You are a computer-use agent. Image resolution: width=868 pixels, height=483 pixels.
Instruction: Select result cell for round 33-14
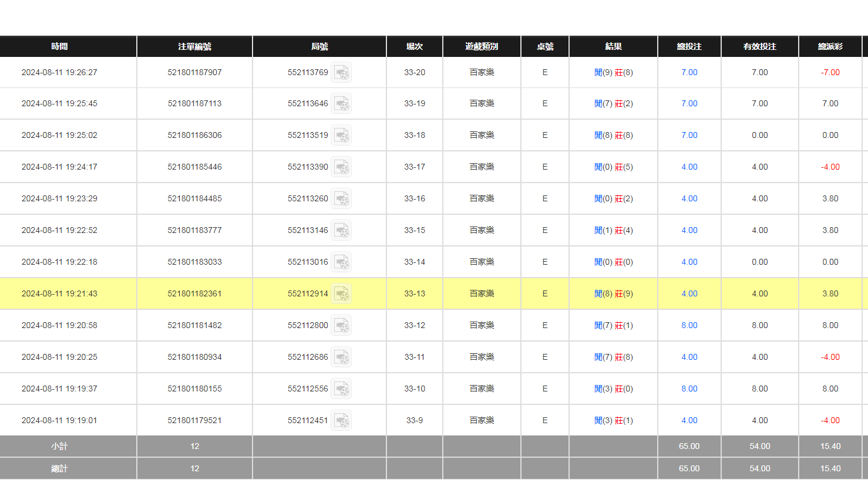(x=613, y=262)
